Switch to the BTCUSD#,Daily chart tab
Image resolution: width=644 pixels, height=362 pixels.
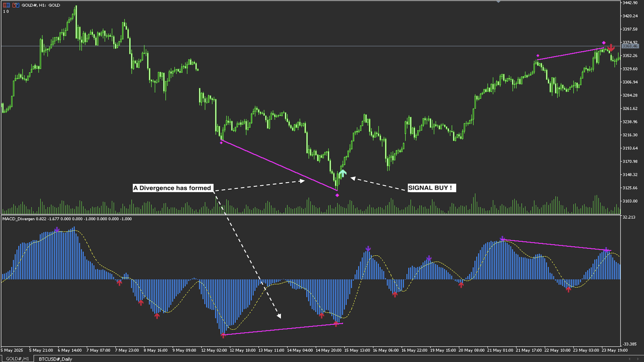[x=56, y=359]
